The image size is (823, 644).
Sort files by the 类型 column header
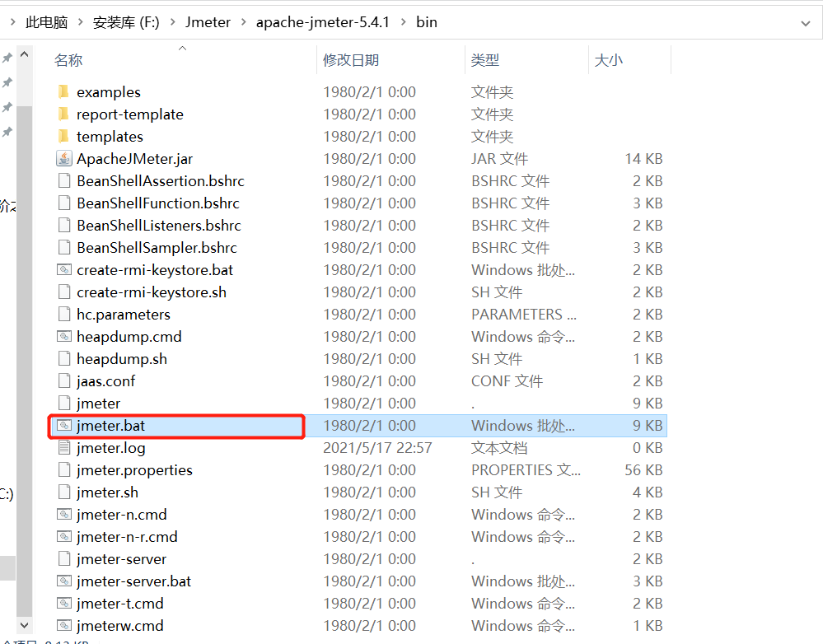coord(485,60)
